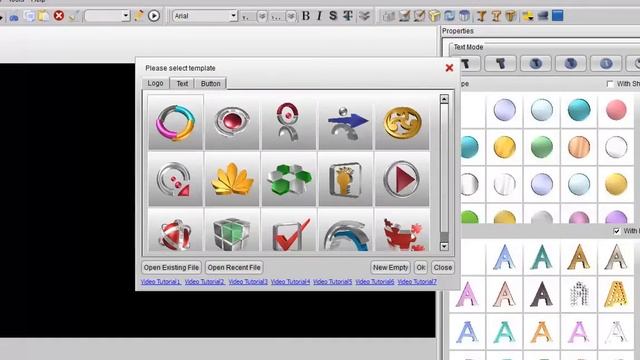This screenshot has height=360, width=640.
Task: Click the Open Existing File button
Action: pos(171,267)
